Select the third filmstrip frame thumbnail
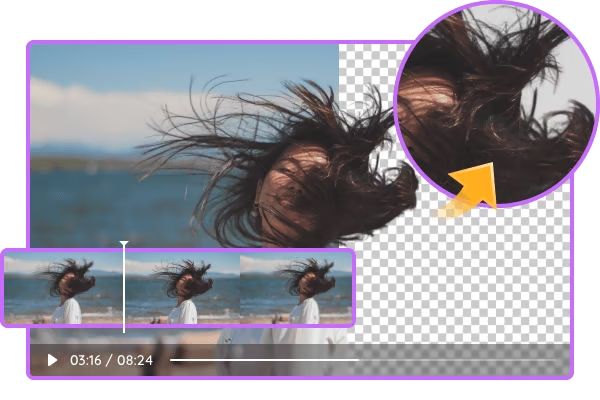Viewport: 600px width, 400px height. click(296, 287)
